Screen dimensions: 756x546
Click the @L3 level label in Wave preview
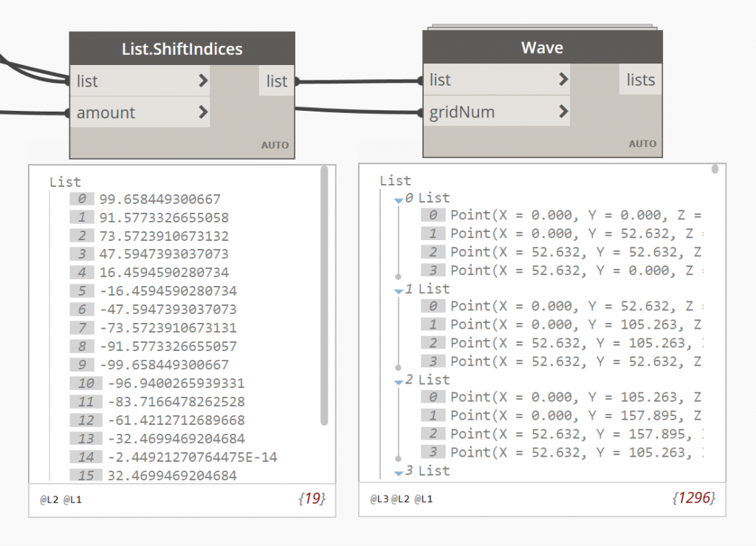(378, 499)
